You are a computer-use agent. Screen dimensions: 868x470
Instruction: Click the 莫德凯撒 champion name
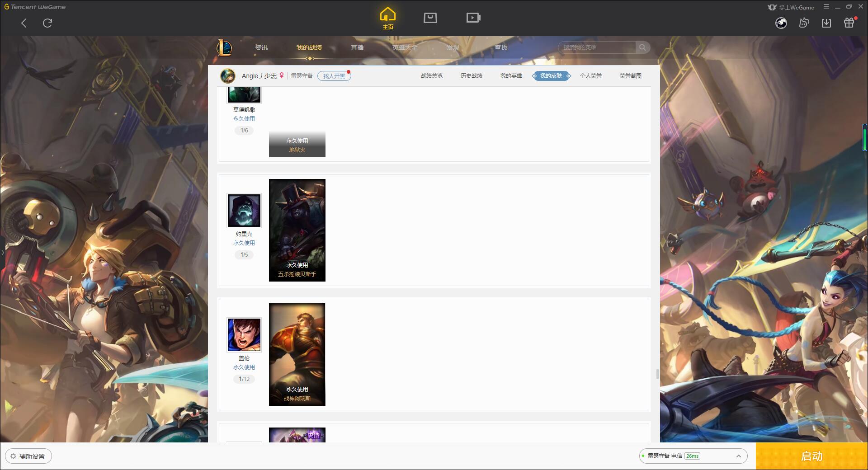click(244, 110)
